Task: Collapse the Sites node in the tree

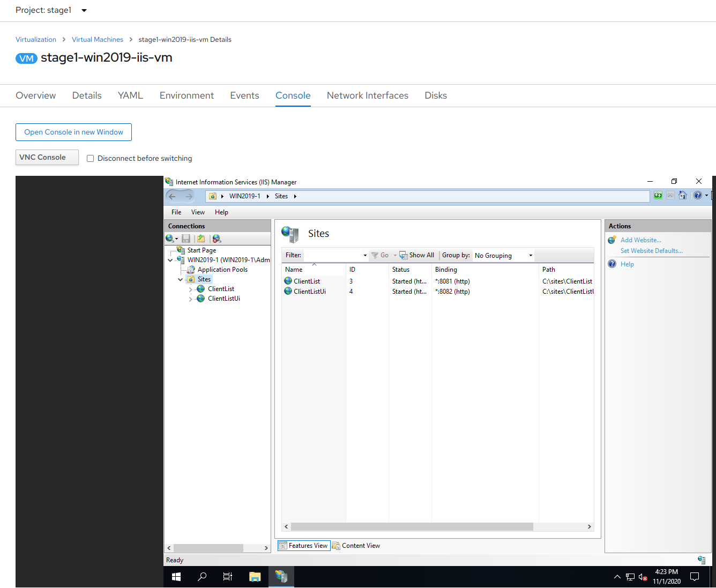Action: 180,279
